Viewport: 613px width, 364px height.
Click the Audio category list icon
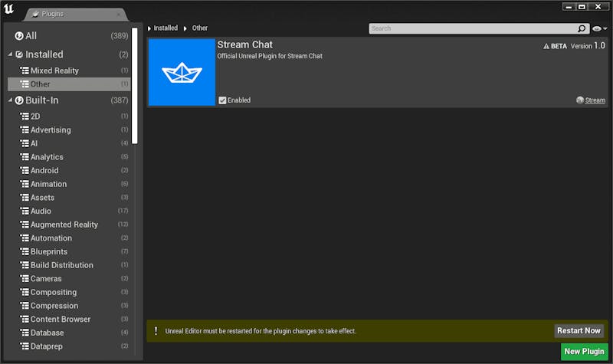[x=25, y=211]
